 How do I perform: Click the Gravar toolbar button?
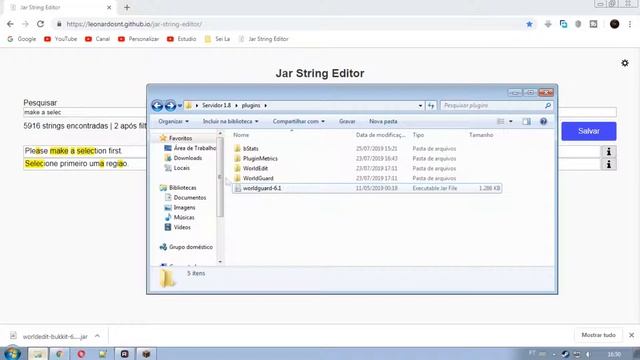click(347, 121)
